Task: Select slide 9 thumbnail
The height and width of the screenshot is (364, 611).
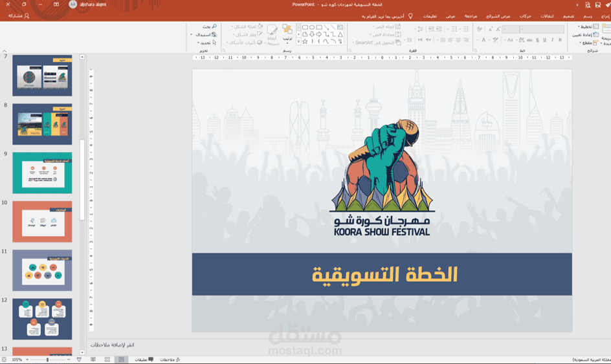Action: pos(42,173)
